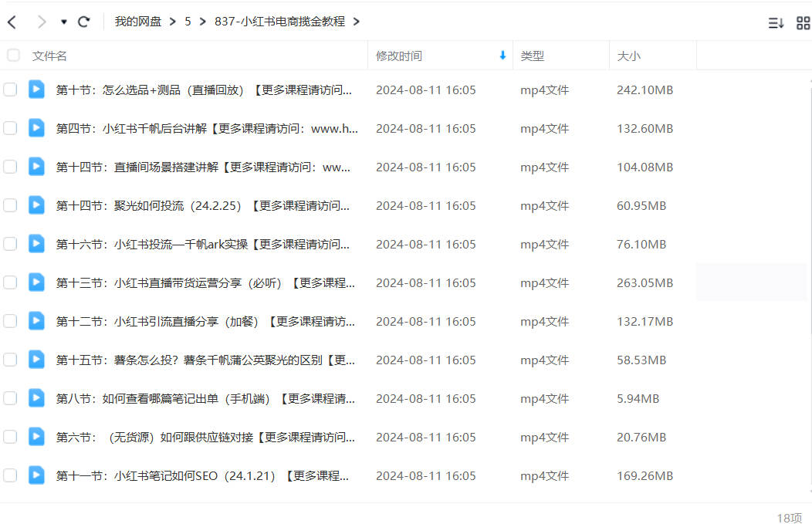Click the 169.26MB size cell

pos(645,476)
